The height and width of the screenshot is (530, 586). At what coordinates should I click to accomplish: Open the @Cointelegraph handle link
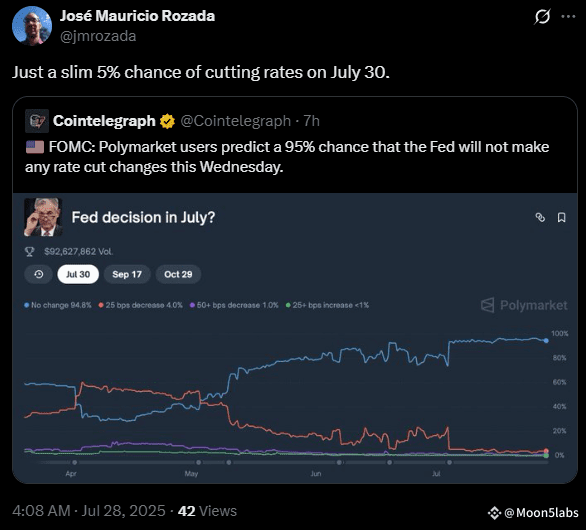coord(235,121)
